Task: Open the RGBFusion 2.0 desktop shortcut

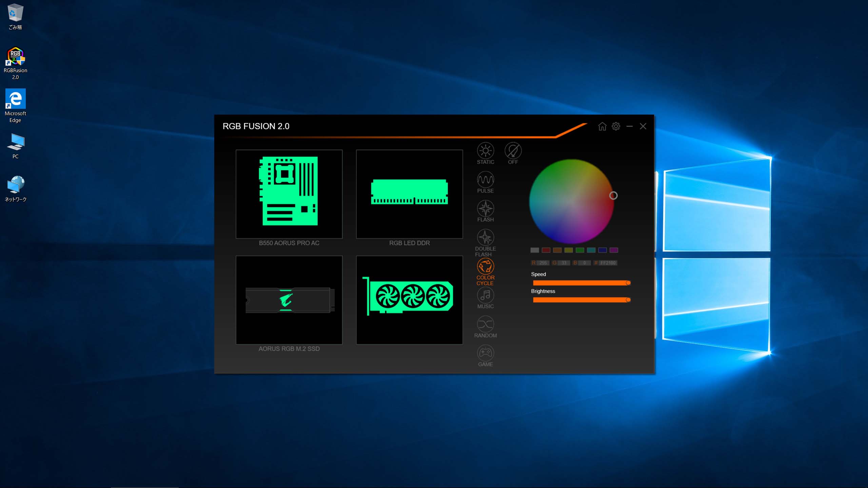Action: coord(15,63)
